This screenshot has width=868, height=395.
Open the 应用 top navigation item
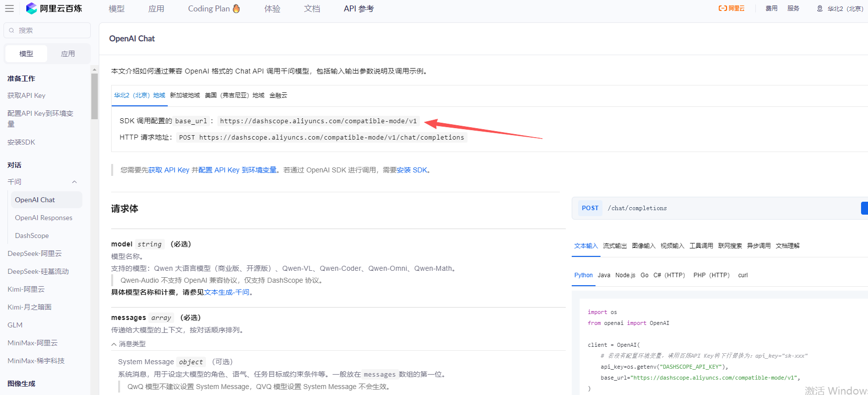click(156, 8)
